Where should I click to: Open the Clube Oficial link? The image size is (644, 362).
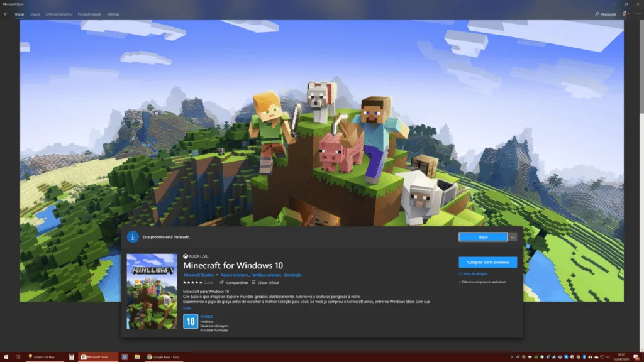click(265, 282)
